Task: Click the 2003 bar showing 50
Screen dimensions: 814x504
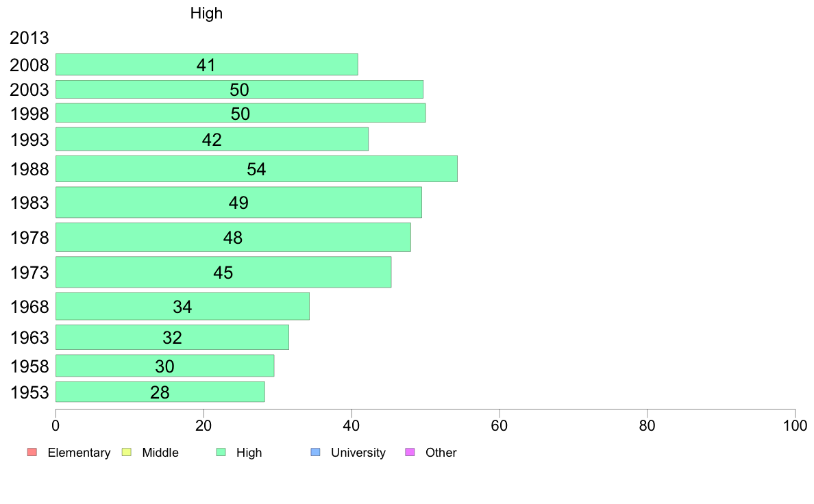Action: tap(239, 89)
